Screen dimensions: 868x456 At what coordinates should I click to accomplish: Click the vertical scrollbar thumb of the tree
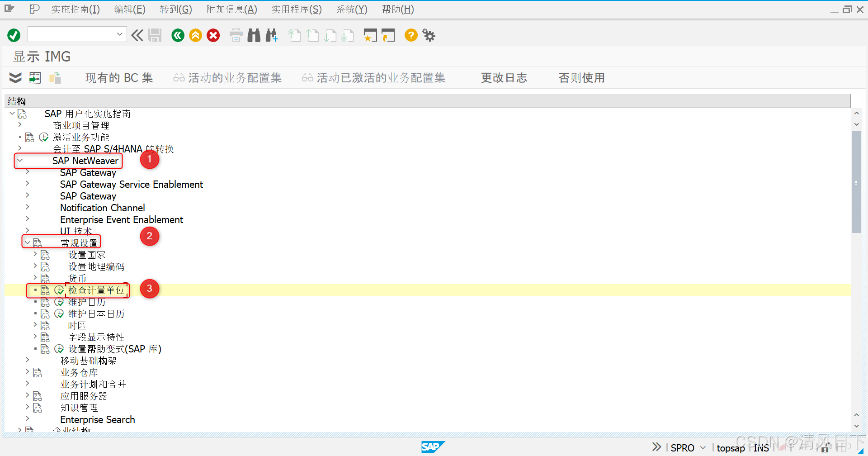coord(856,182)
